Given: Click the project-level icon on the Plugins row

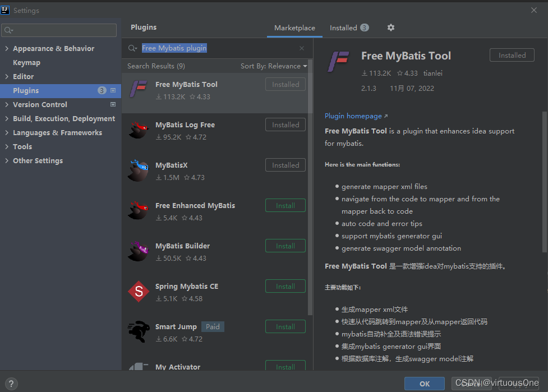Looking at the screenshot, I should [113, 90].
